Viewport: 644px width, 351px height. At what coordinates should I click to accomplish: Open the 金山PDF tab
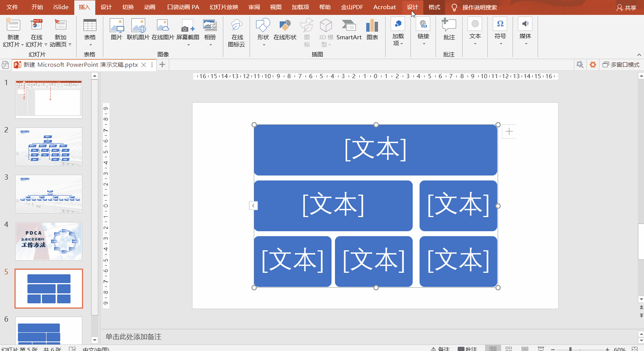(352, 7)
